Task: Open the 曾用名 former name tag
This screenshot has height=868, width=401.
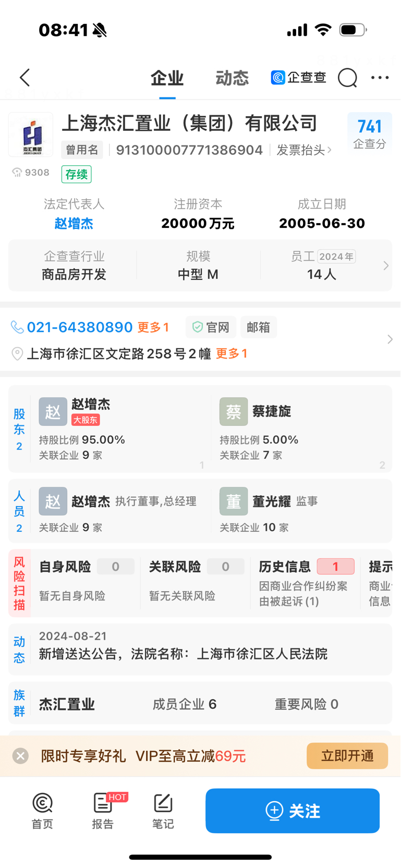Action: coord(82,150)
